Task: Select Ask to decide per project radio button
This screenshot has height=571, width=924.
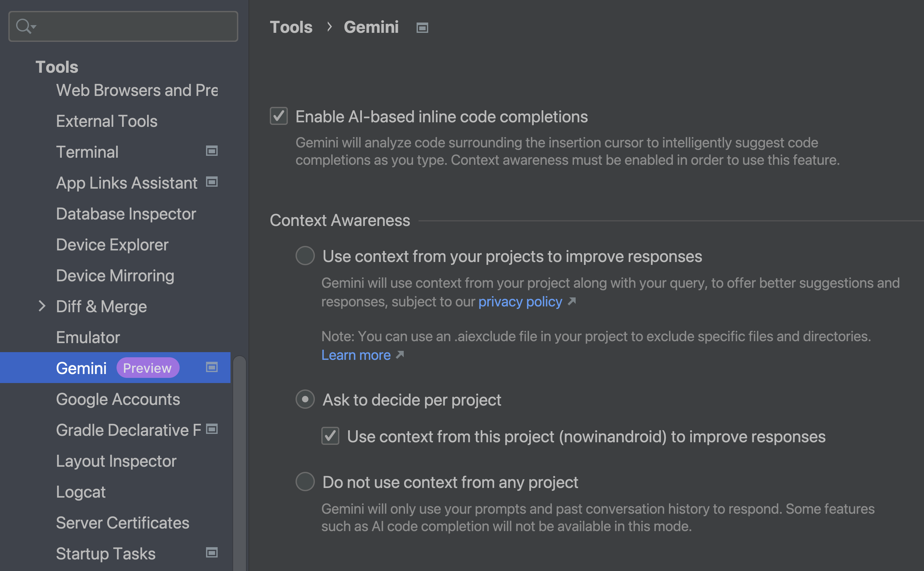Action: click(x=305, y=399)
